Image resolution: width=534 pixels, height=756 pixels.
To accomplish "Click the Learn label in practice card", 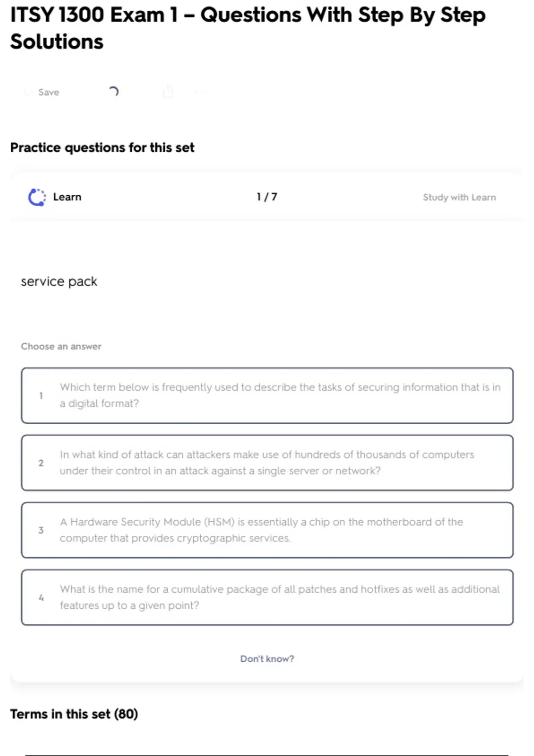I will (67, 197).
